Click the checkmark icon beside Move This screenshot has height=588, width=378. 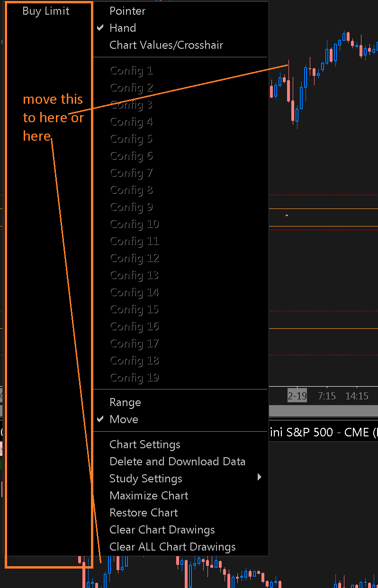click(100, 419)
